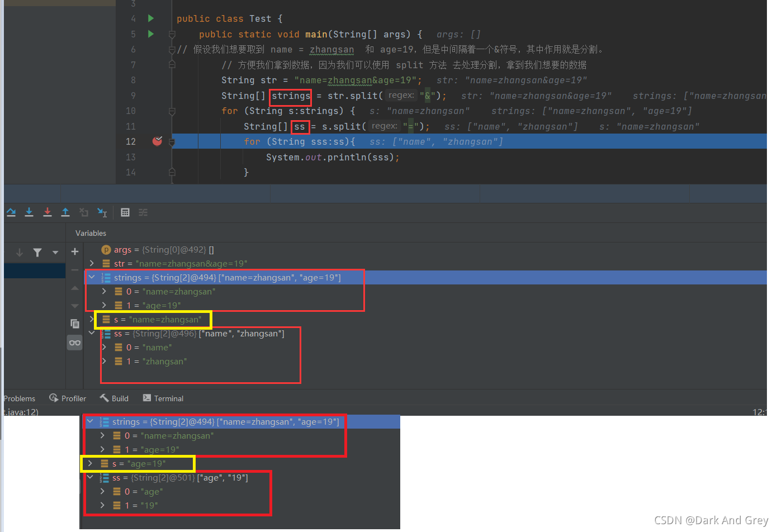
Task: Click the array icon of the ss @496 row
Action: (x=106, y=334)
